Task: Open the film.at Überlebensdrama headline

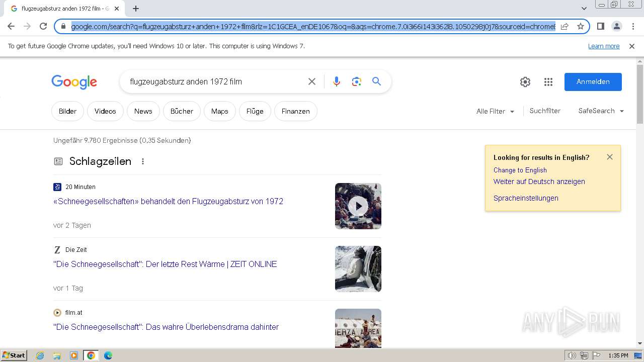Action: (x=166, y=327)
